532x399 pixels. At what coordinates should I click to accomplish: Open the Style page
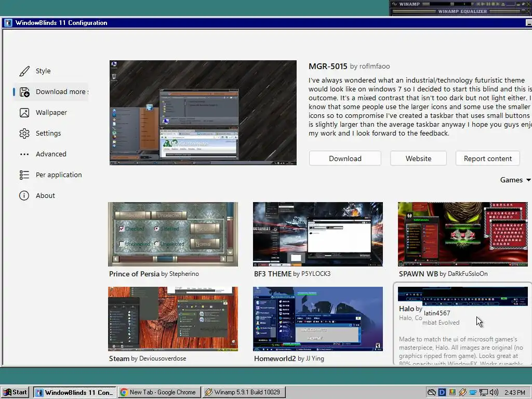pyautogui.click(x=51, y=71)
